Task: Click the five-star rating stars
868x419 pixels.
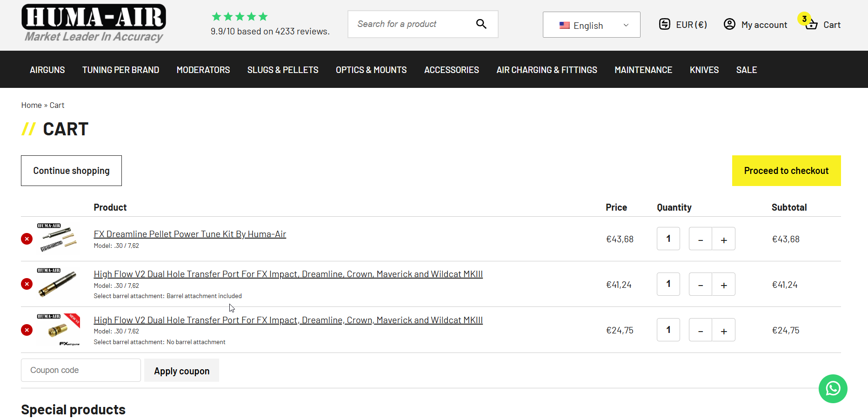Action: 240,17
